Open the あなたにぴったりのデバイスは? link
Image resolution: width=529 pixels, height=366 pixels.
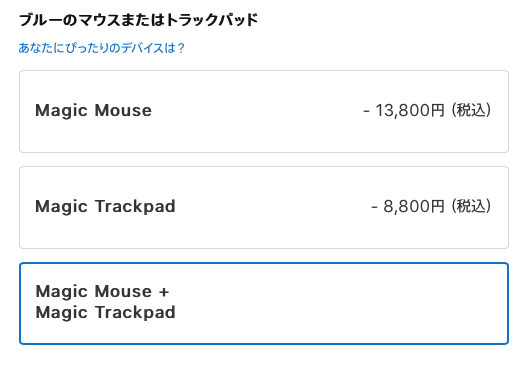point(102,48)
